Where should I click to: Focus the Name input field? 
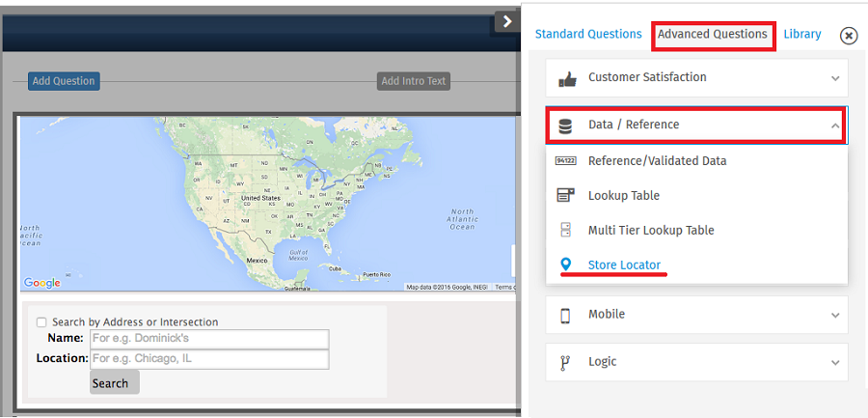[x=210, y=339]
